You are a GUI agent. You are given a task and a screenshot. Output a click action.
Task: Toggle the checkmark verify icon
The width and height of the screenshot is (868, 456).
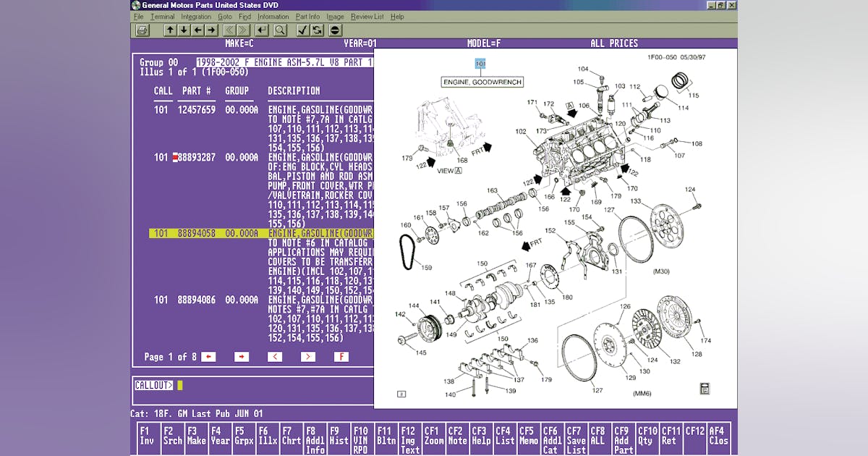(302, 30)
